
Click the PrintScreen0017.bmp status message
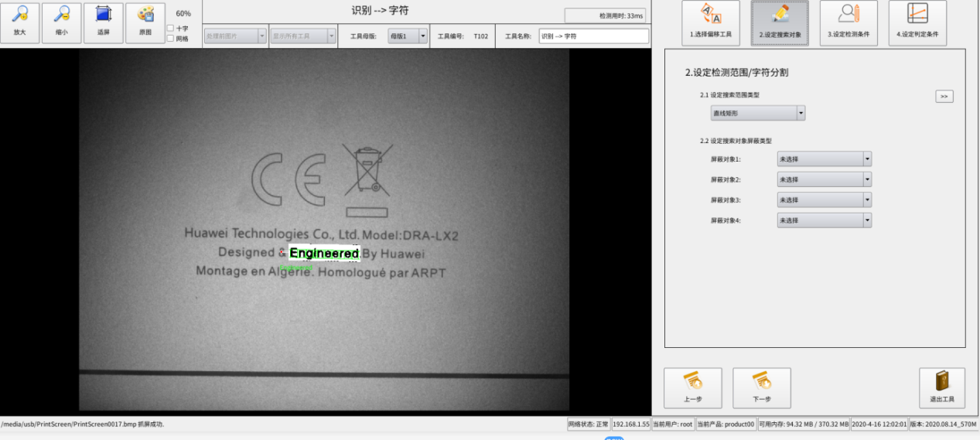click(x=82, y=425)
